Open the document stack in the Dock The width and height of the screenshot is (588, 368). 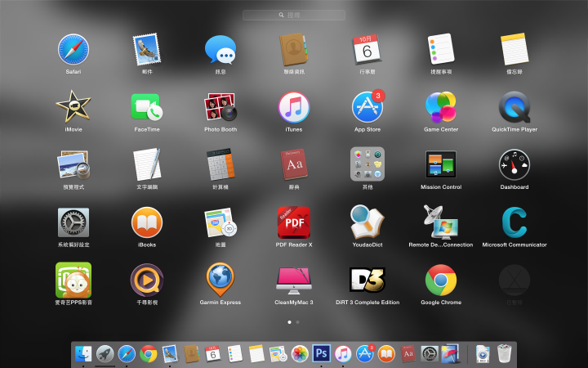point(483,354)
